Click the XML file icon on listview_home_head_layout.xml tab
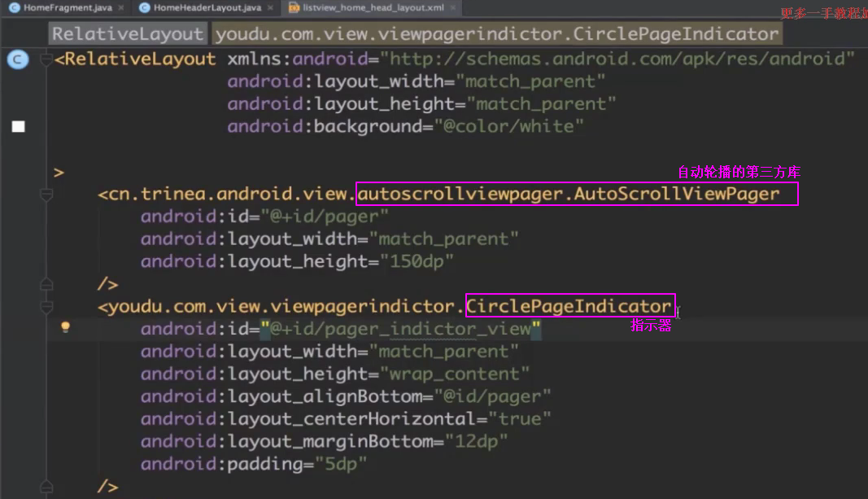 (294, 8)
